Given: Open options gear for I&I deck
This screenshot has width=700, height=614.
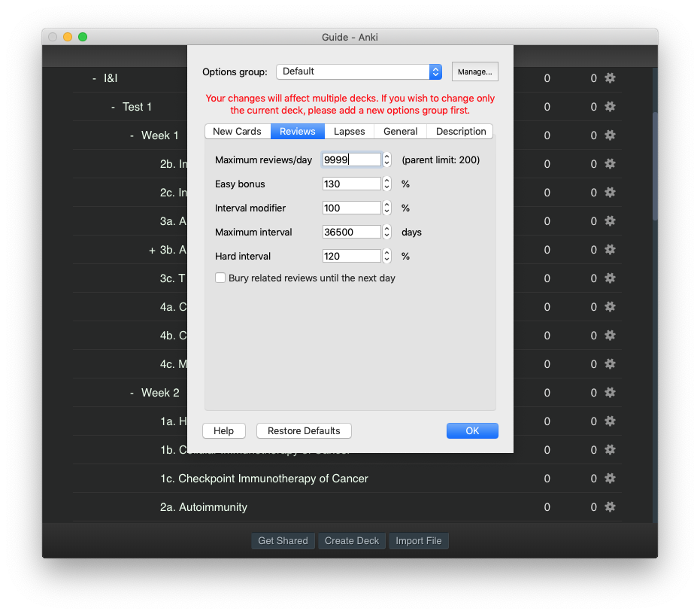Looking at the screenshot, I should coord(610,78).
